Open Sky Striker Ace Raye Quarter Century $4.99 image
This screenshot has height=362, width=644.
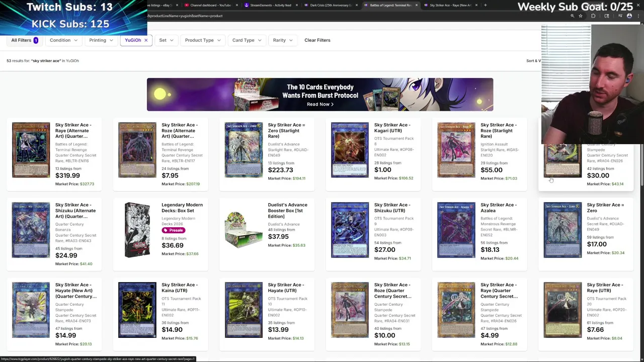pyautogui.click(x=456, y=310)
